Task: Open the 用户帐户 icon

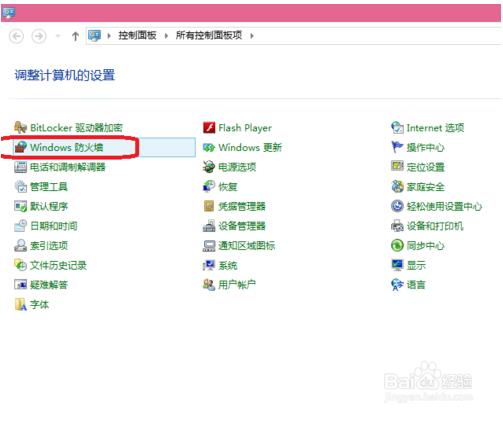Action: 209,285
